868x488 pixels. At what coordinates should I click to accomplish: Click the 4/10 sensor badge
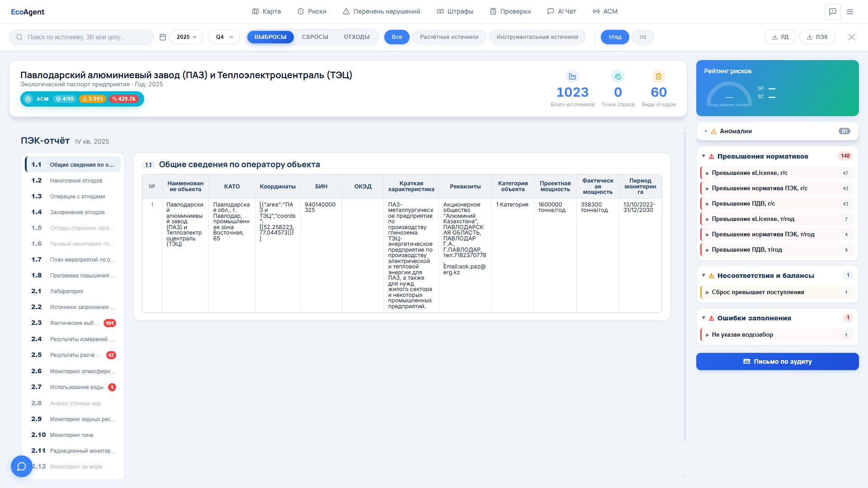coord(65,99)
